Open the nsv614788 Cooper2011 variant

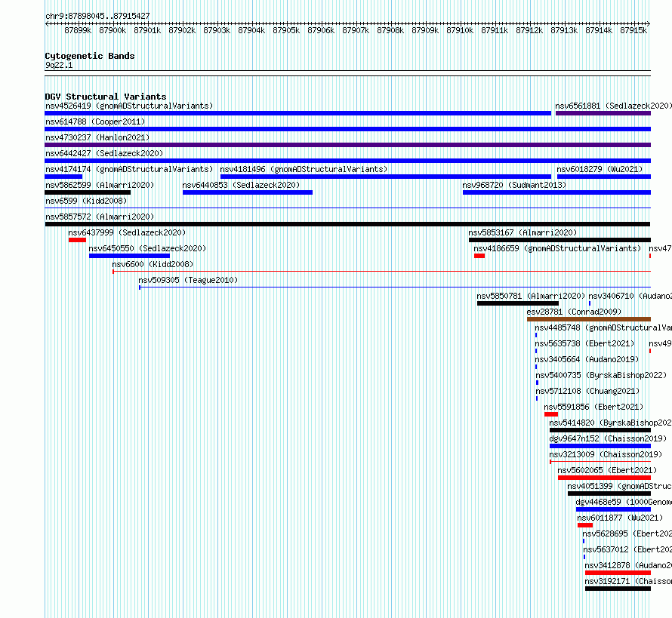[x=95, y=121]
